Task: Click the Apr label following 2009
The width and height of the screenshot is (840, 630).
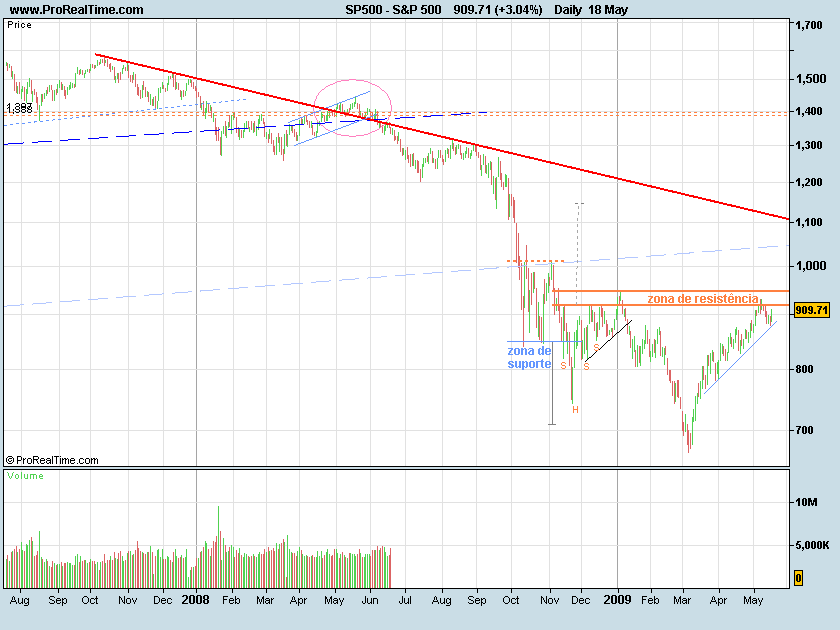Action: [718, 600]
